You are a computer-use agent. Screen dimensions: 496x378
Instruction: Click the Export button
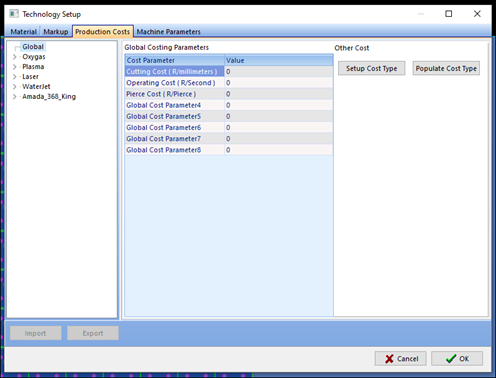tap(93, 333)
